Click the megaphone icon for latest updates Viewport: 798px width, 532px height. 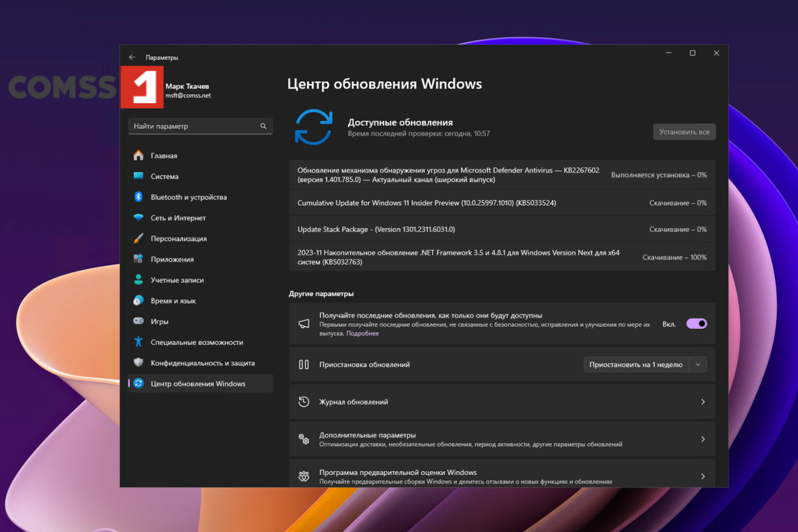[304, 324]
